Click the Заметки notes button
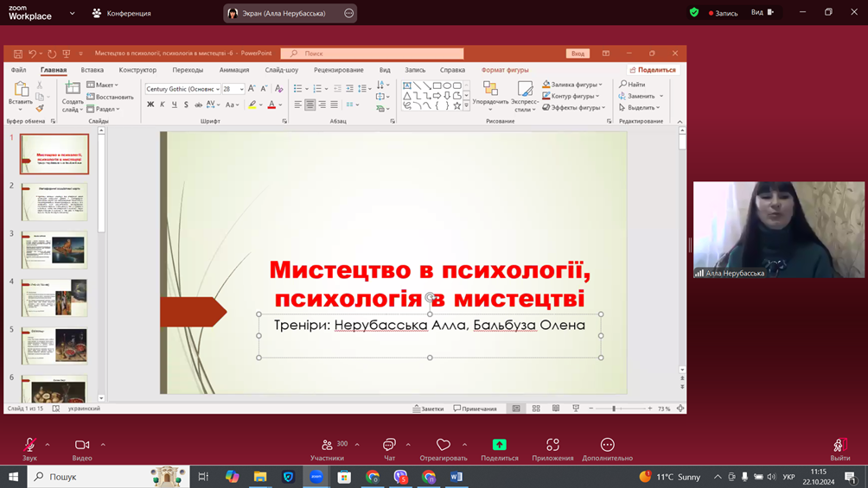The image size is (868, 488). [x=428, y=409]
